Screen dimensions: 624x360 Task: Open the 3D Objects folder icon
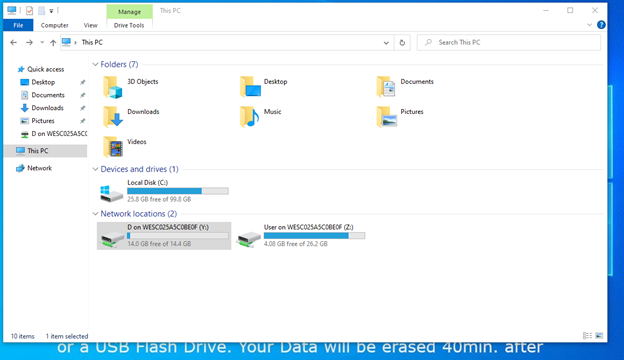[x=113, y=87]
